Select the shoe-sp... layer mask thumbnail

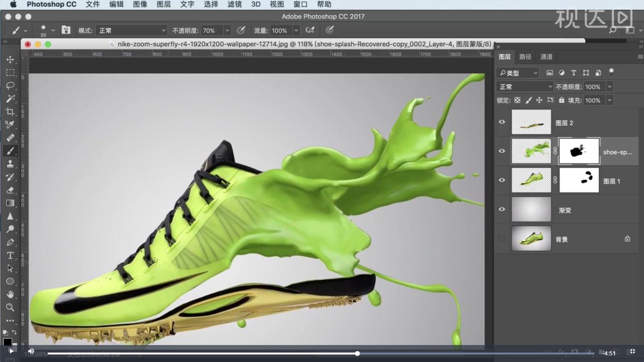(579, 151)
